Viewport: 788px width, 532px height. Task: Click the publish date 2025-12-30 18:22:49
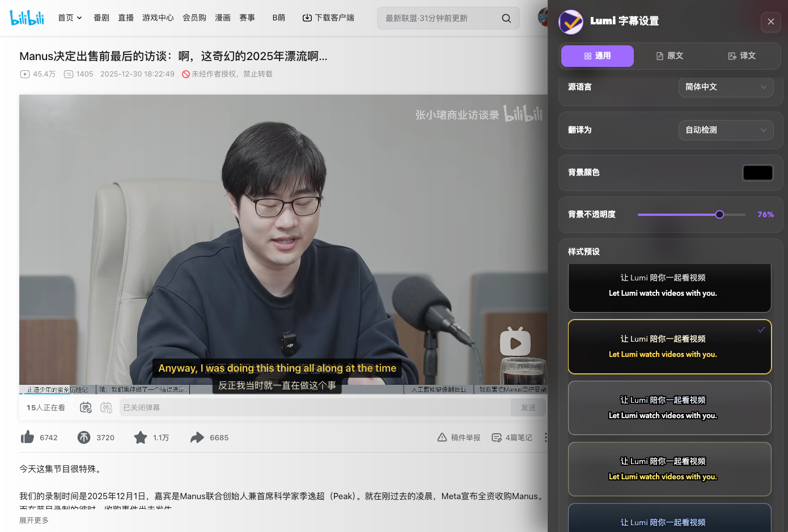click(137, 74)
